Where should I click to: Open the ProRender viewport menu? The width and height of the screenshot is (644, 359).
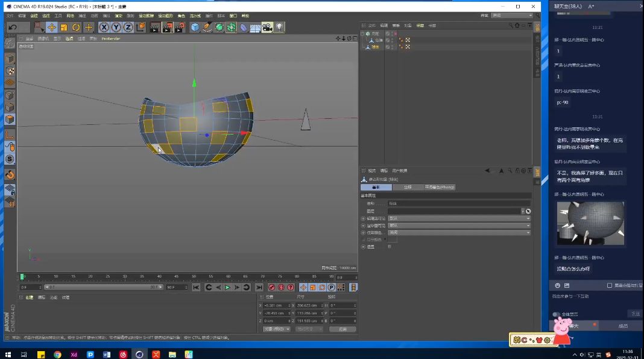110,39
